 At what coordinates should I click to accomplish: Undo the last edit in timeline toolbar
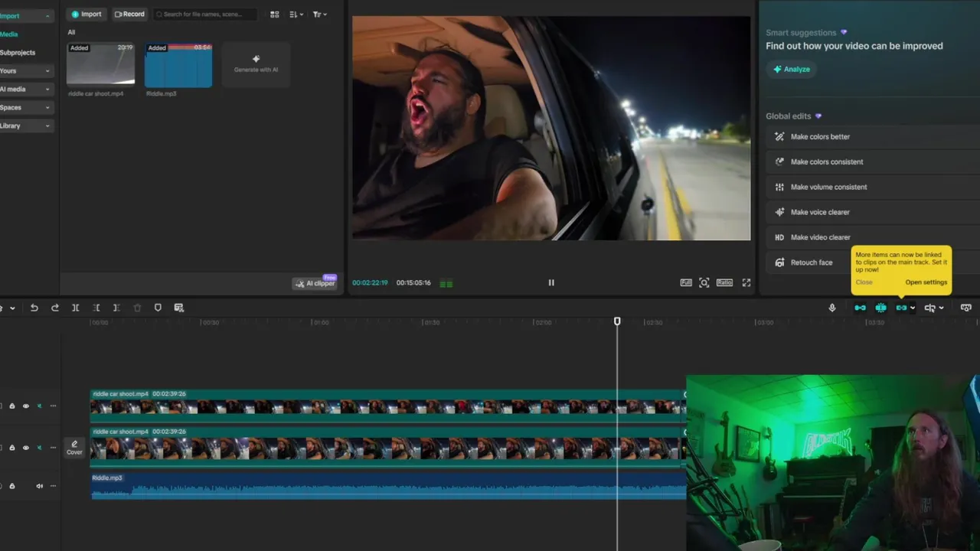coord(34,308)
